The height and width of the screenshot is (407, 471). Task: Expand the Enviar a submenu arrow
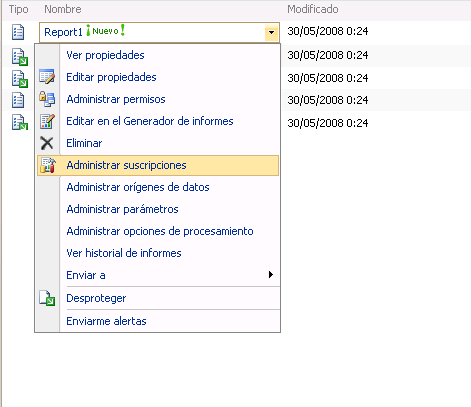271,275
